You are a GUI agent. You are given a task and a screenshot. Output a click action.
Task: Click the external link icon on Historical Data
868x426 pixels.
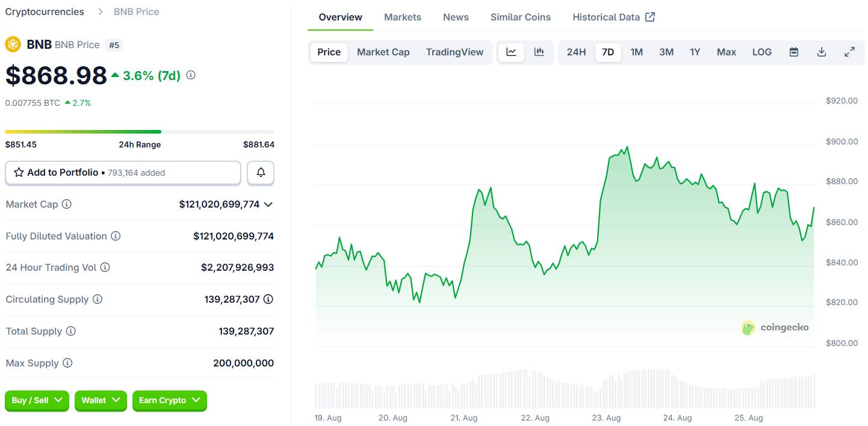click(650, 17)
